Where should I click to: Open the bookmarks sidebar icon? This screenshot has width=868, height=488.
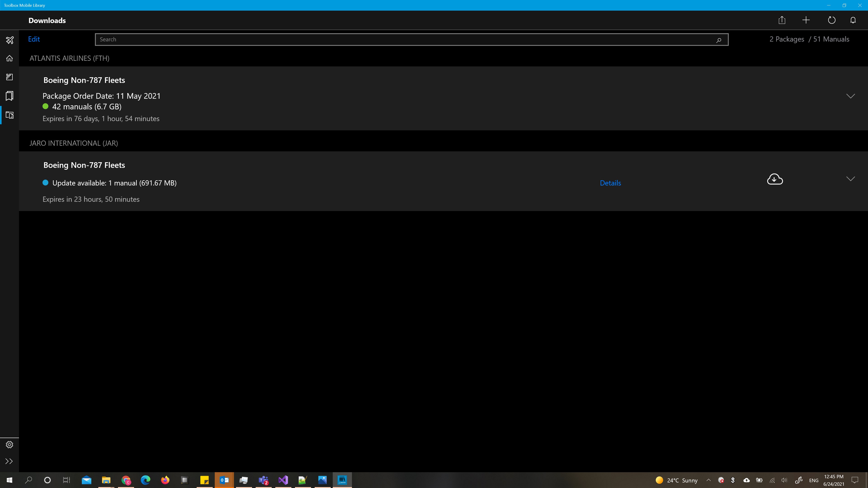(9, 96)
